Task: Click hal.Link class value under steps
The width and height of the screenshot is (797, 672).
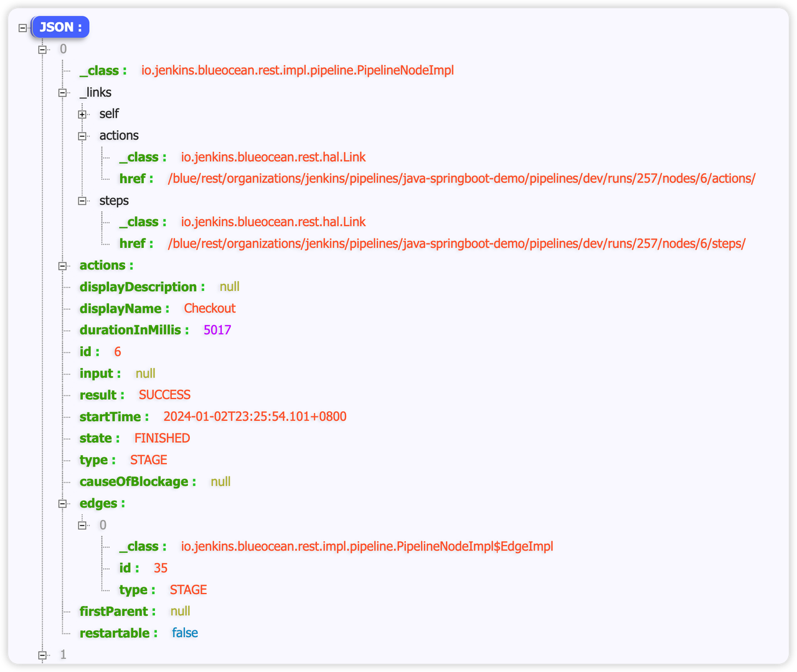Action: pos(273,222)
